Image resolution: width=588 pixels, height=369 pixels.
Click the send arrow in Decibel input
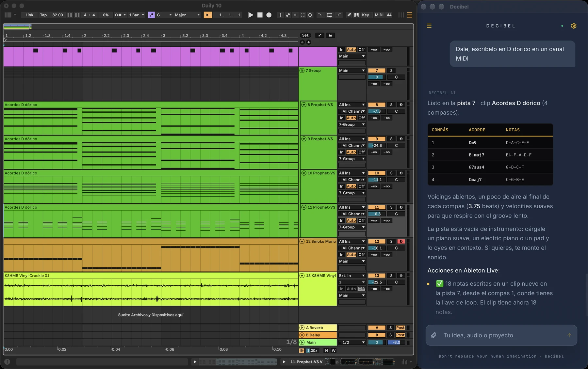(569, 335)
